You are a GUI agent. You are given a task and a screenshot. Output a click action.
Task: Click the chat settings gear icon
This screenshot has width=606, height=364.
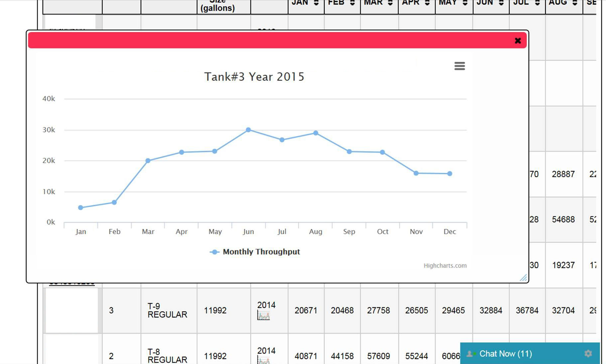tap(588, 353)
